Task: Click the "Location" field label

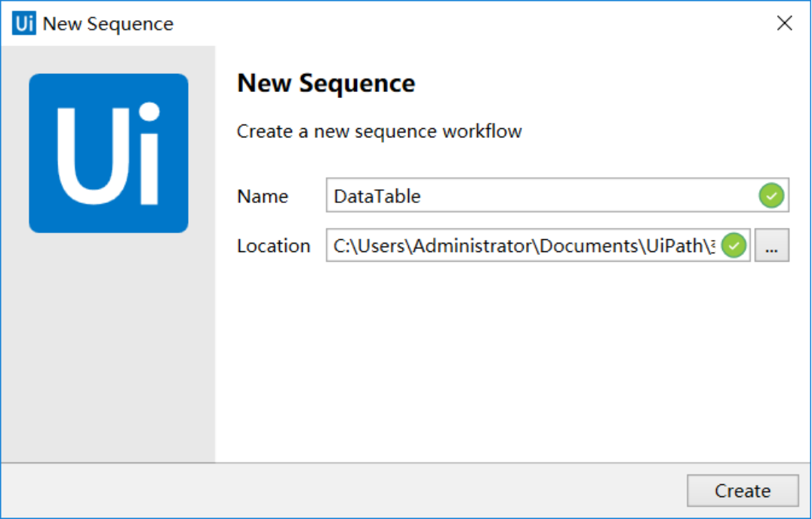Action: click(x=273, y=246)
